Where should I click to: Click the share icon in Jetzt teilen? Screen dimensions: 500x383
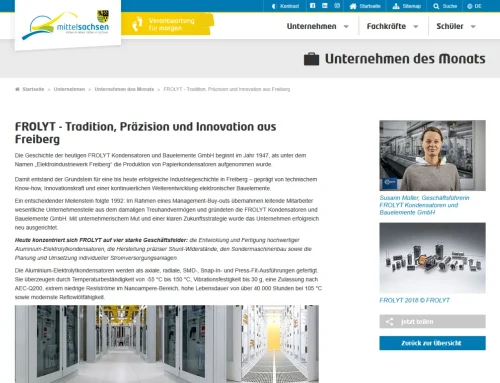pos(389,322)
